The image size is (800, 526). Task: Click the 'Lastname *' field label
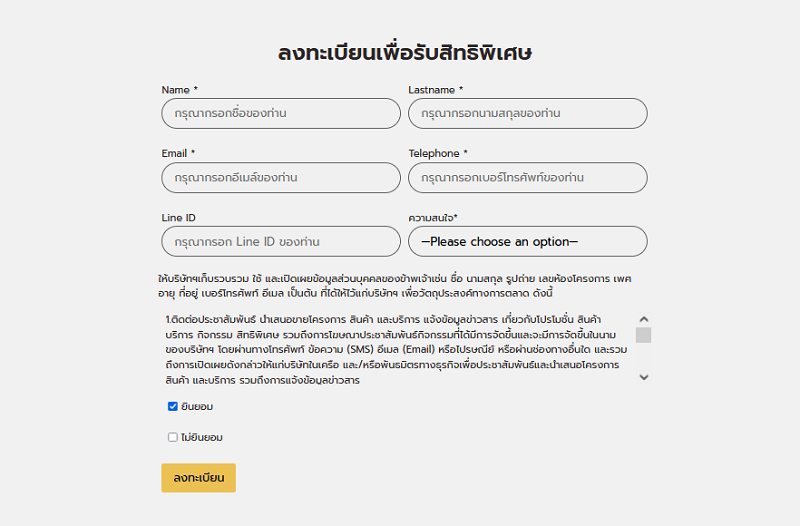pyautogui.click(x=435, y=90)
